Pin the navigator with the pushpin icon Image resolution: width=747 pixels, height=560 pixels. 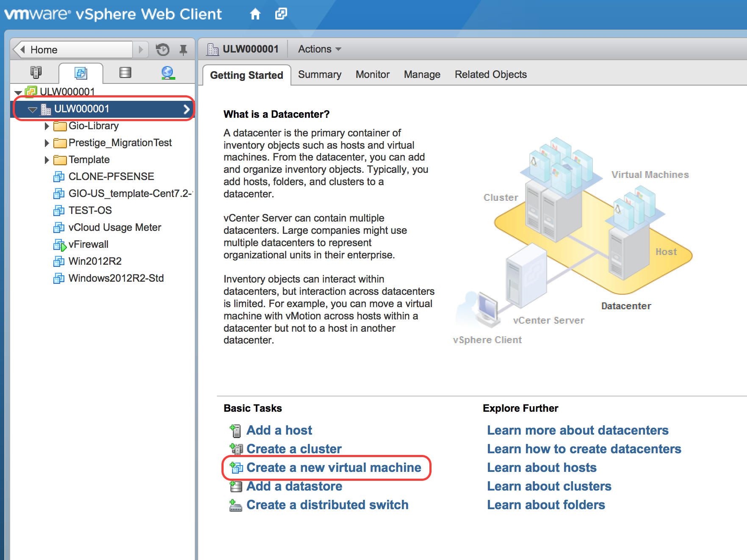183,50
